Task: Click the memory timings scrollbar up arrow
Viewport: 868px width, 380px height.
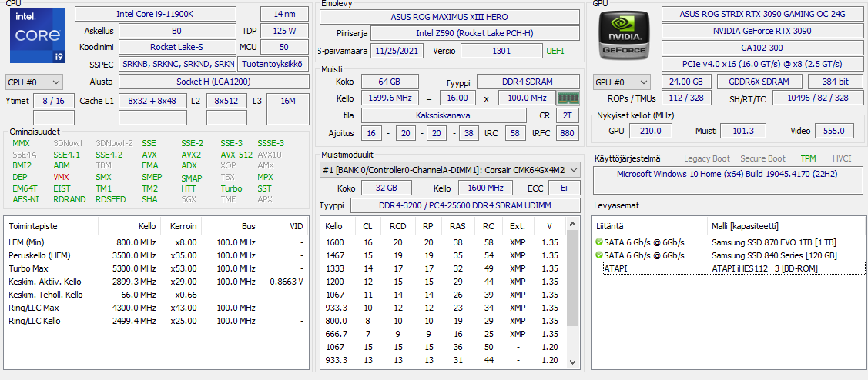Action: 573,224
